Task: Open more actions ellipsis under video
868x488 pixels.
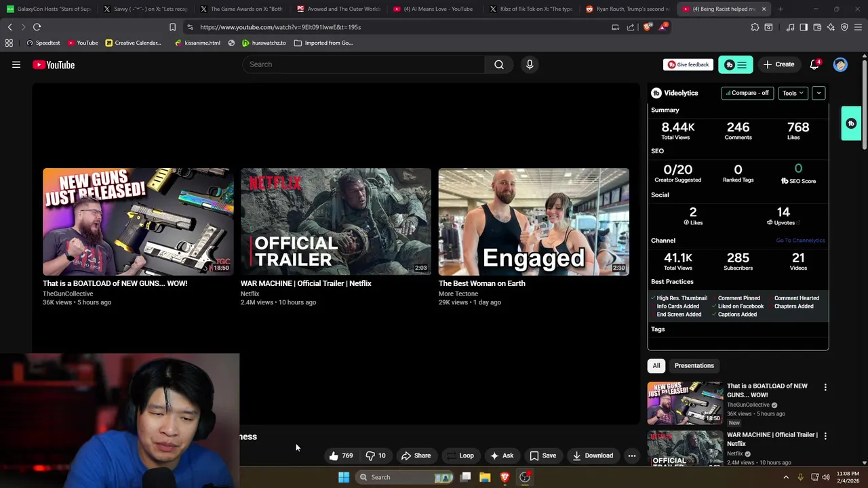Action: pos(631,455)
